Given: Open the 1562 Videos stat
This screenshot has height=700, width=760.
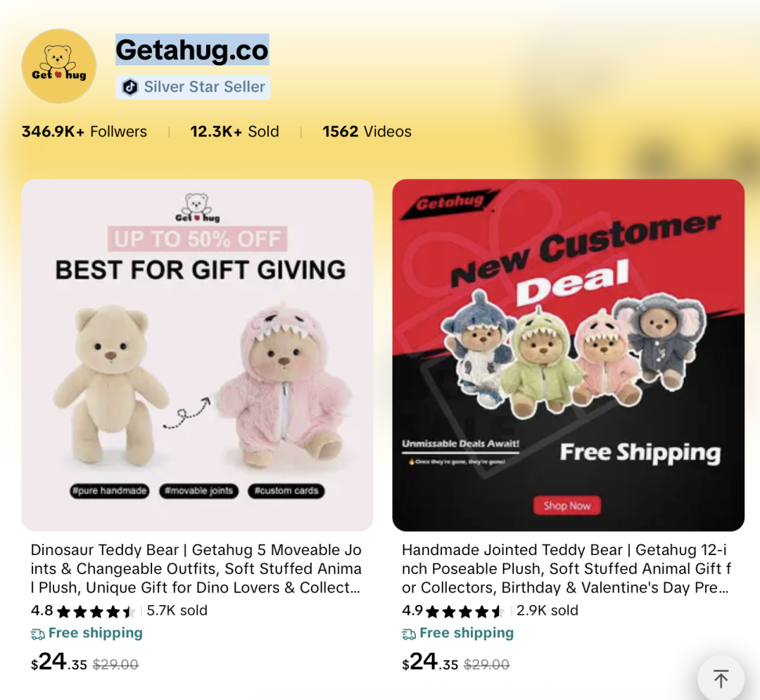Looking at the screenshot, I should point(367,132).
